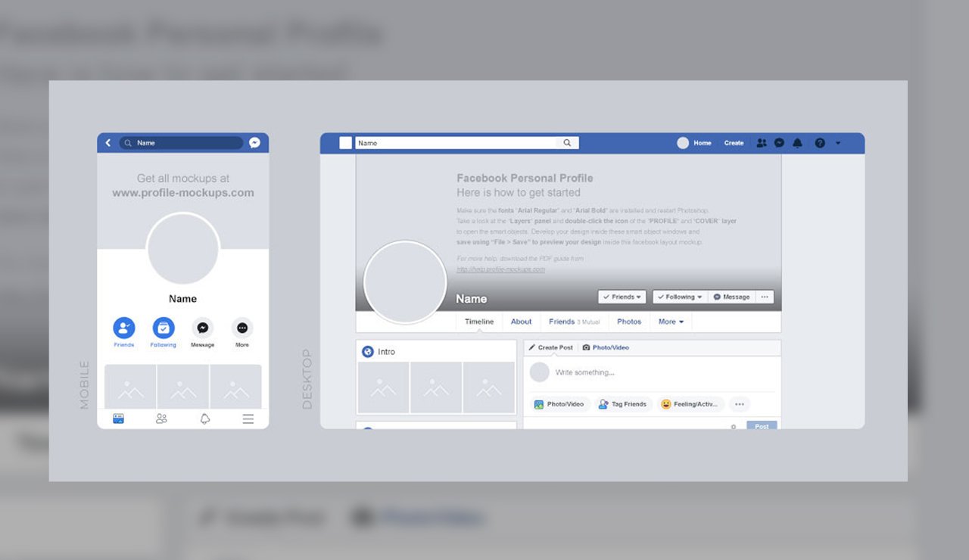The width and height of the screenshot is (969, 560).
Task: Open news feed icon in mobile bottom bar
Action: pyautogui.click(x=118, y=418)
